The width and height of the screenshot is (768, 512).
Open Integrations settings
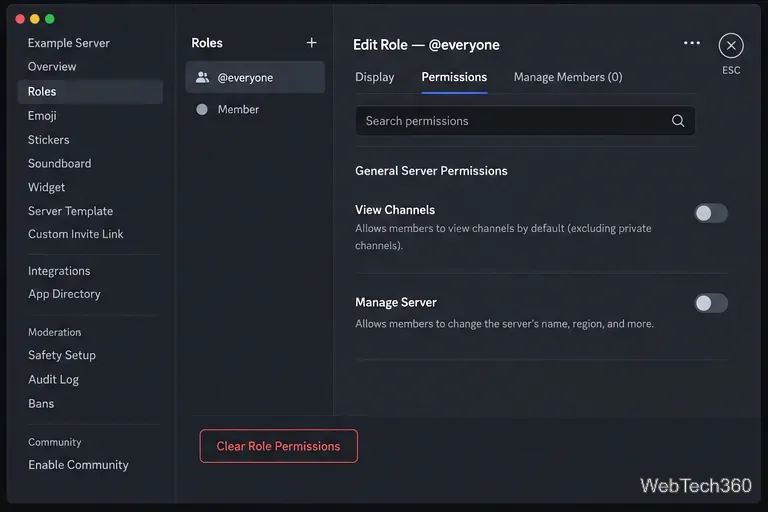click(59, 271)
